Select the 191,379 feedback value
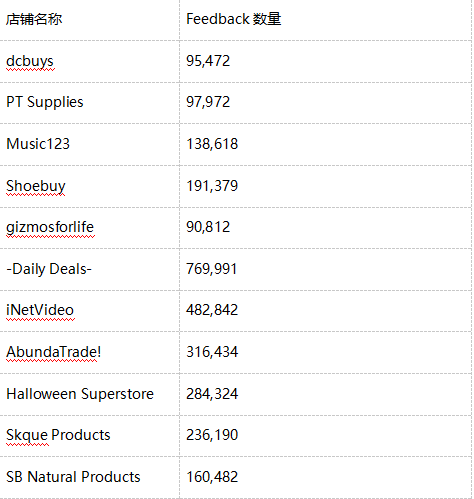The height and width of the screenshot is (499, 474). [x=212, y=186]
